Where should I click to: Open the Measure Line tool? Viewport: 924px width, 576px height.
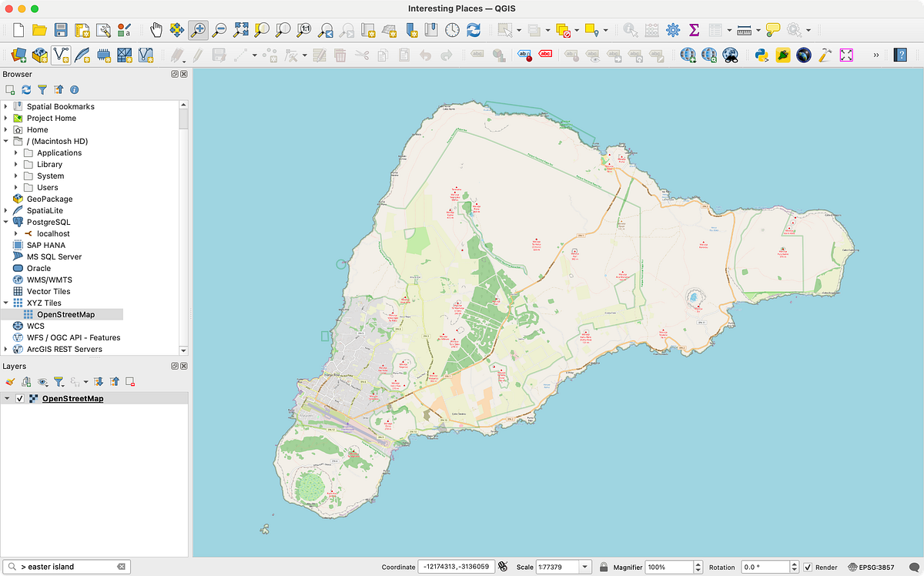pyautogui.click(x=744, y=29)
